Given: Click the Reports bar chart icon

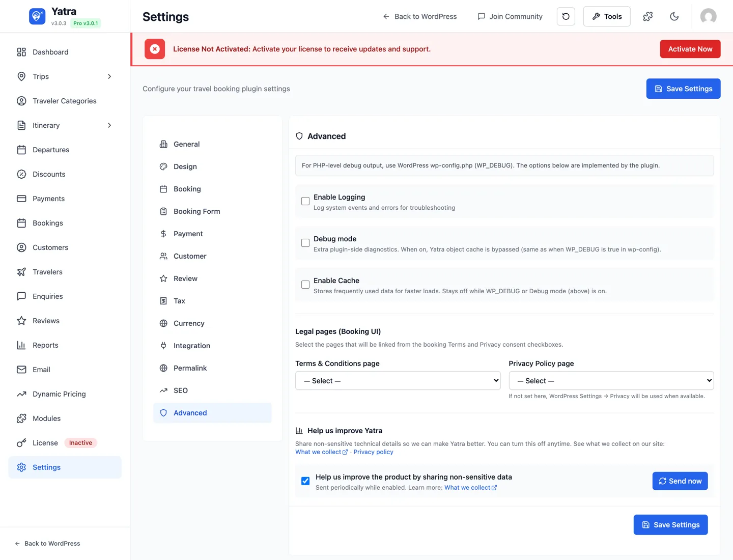Looking at the screenshot, I should tap(21, 345).
